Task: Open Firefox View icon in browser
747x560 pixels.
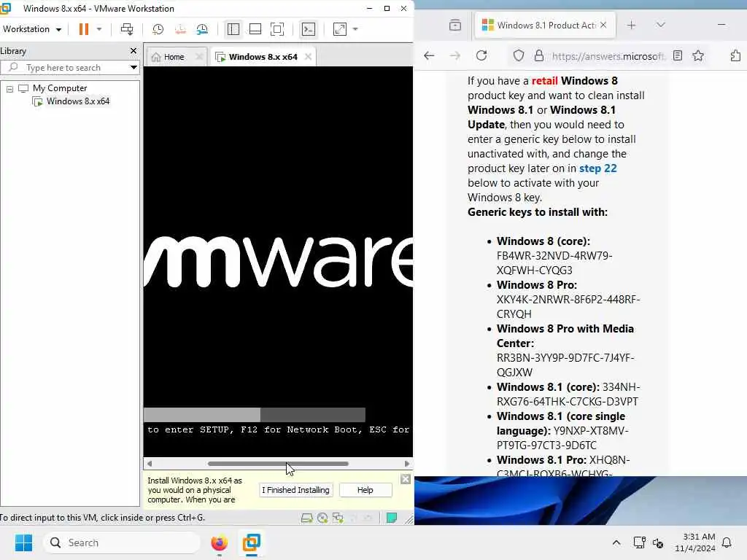Action: pos(455,25)
